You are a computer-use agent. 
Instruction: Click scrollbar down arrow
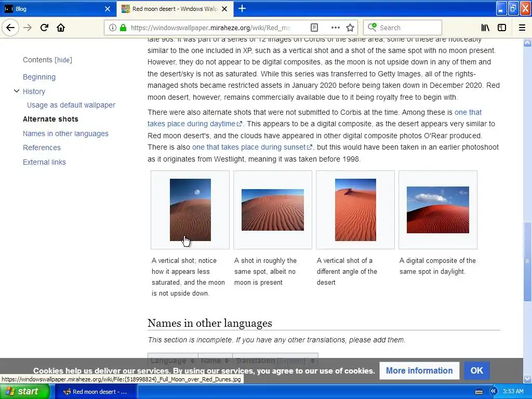point(527,378)
